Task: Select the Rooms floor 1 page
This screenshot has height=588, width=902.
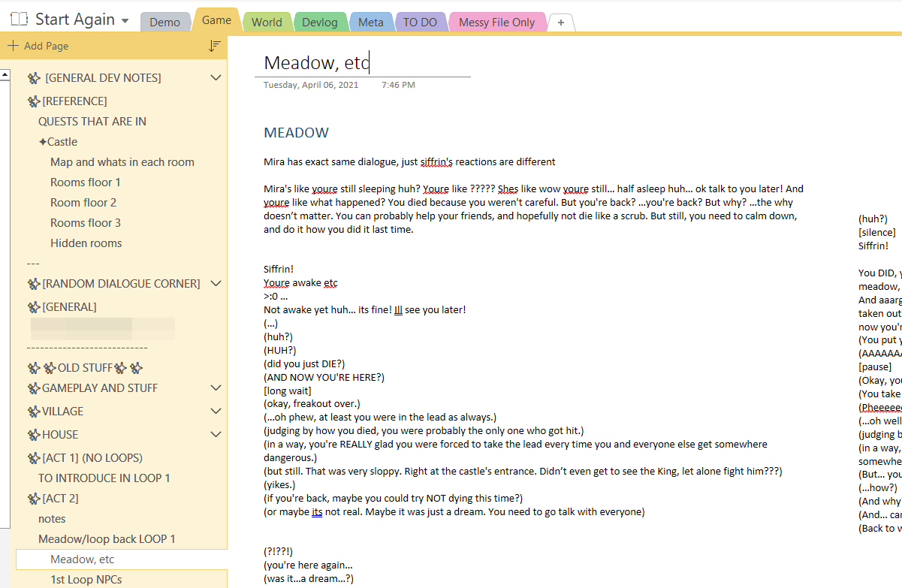Action: pos(86,182)
